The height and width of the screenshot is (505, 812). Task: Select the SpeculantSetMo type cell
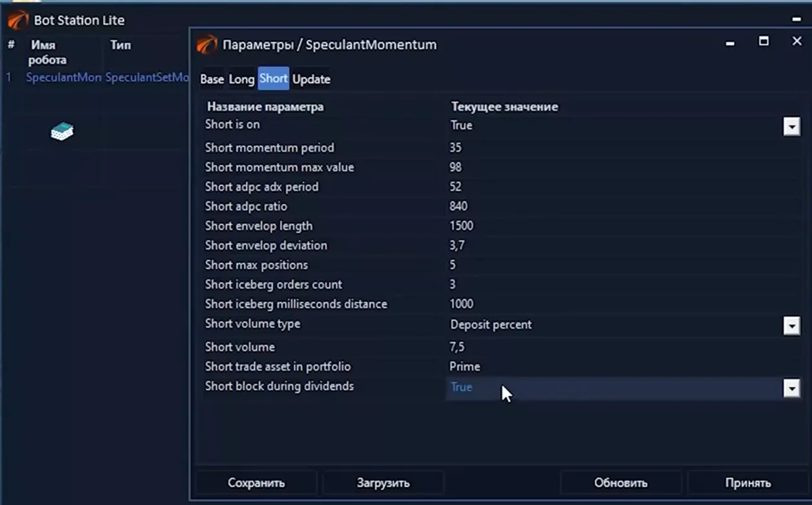point(147,77)
